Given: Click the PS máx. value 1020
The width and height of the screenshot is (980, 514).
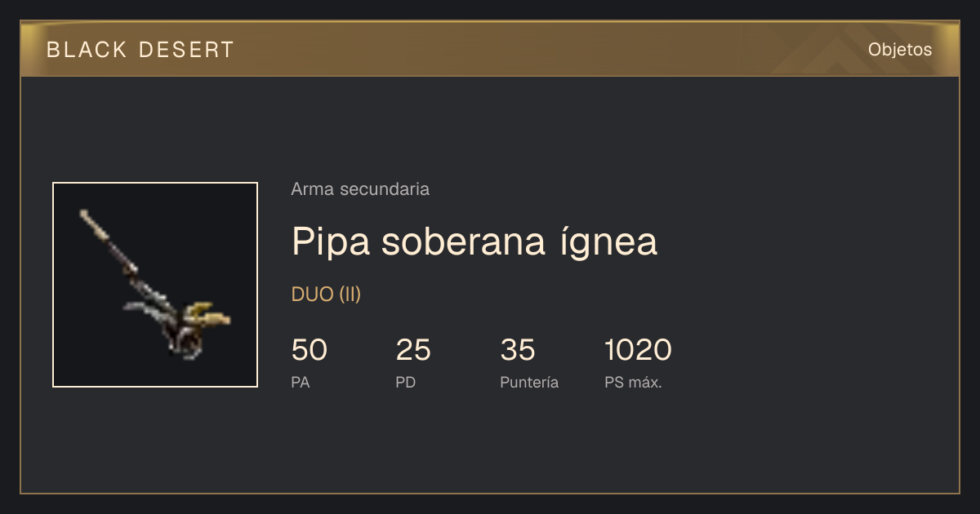Looking at the screenshot, I should coord(639,350).
